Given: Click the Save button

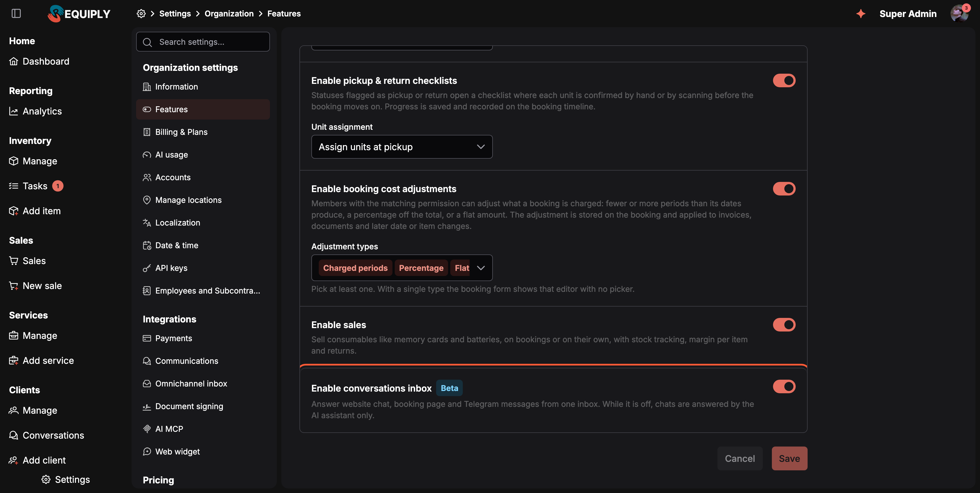Looking at the screenshot, I should 789,458.
